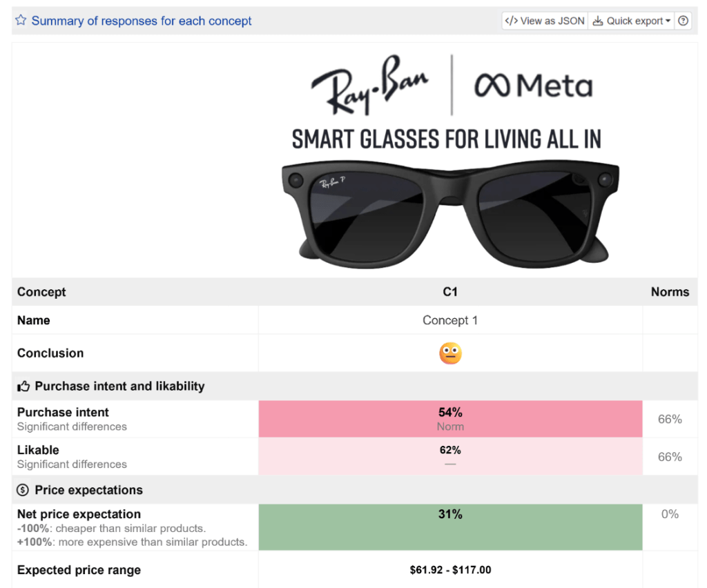Open the Quick export dropdown
707x588 pixels.
click(x=632, y=21)
